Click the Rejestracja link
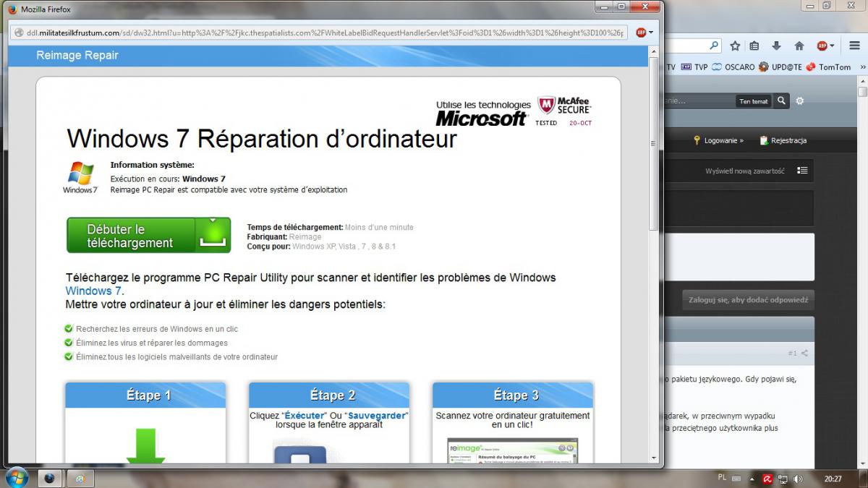This screenshot has width=868, height=488. (x=788, y=140)
